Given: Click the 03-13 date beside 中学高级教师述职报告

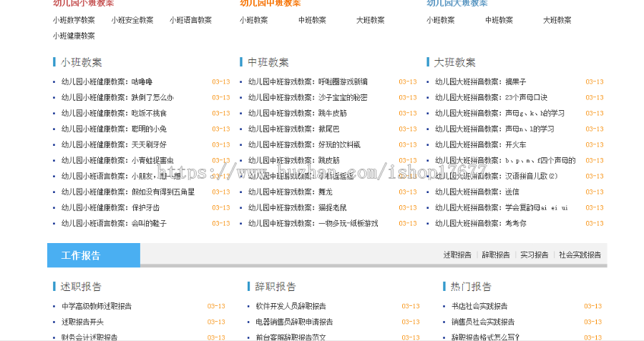Looking at the screenshot, I should (216, 306).
